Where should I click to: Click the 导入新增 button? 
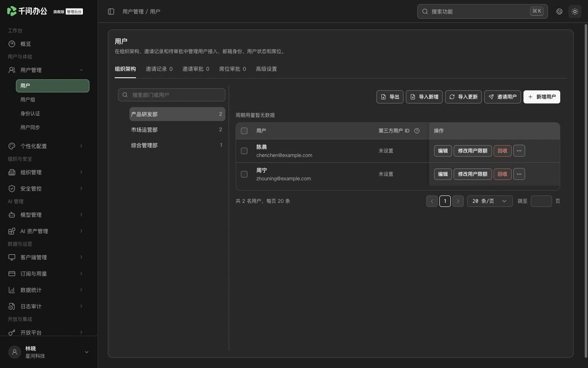pos(424,97)
